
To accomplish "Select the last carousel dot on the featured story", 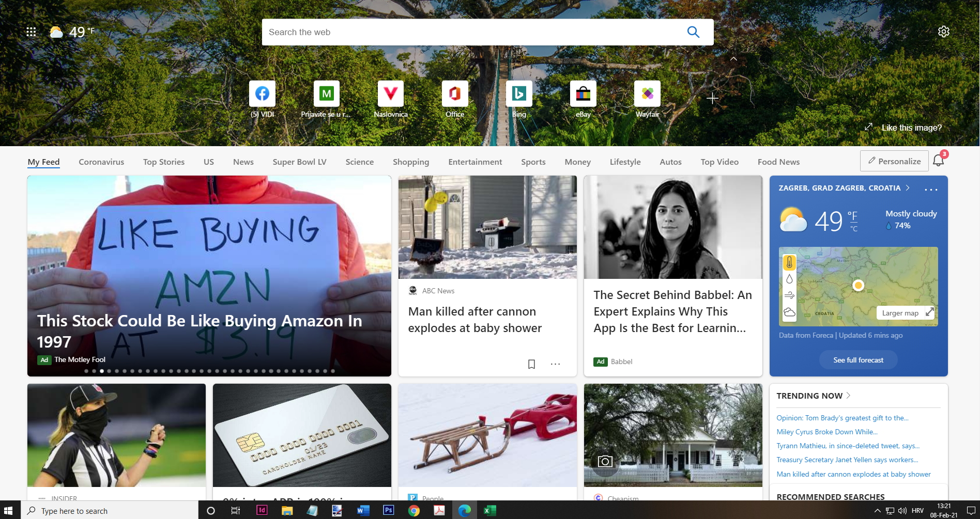I will click(x=333, y=371).
